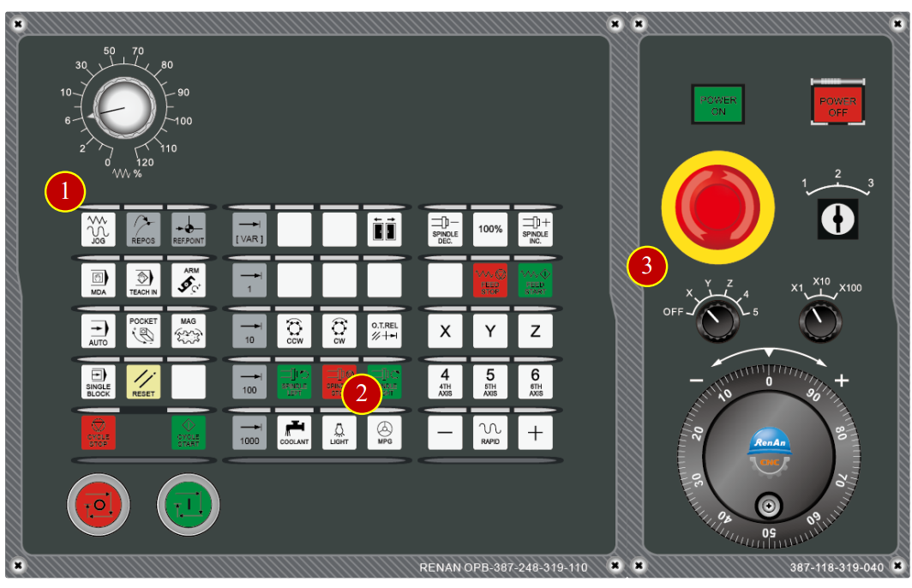The height and width of the screenshot is (588, 912).
Task: Click RENAN OPB-387-248-319-110 model text
Action: 504,567
